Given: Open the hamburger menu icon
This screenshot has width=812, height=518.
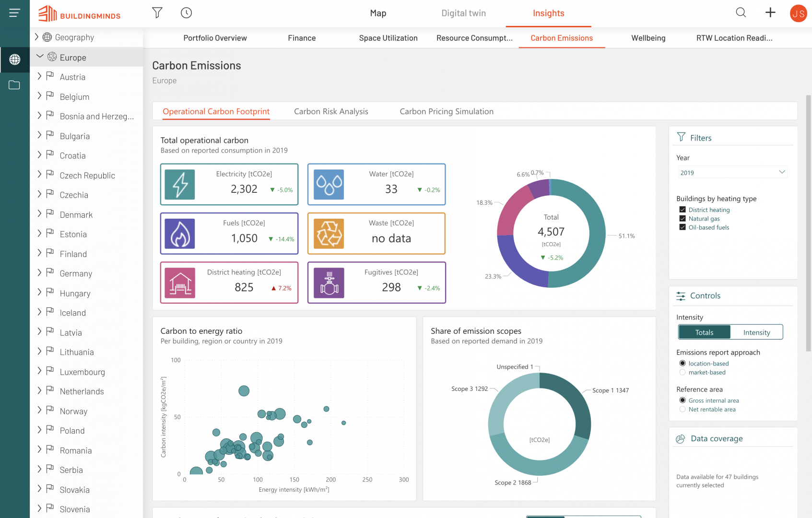Looking at the screenshot, I should coord(15,13).
